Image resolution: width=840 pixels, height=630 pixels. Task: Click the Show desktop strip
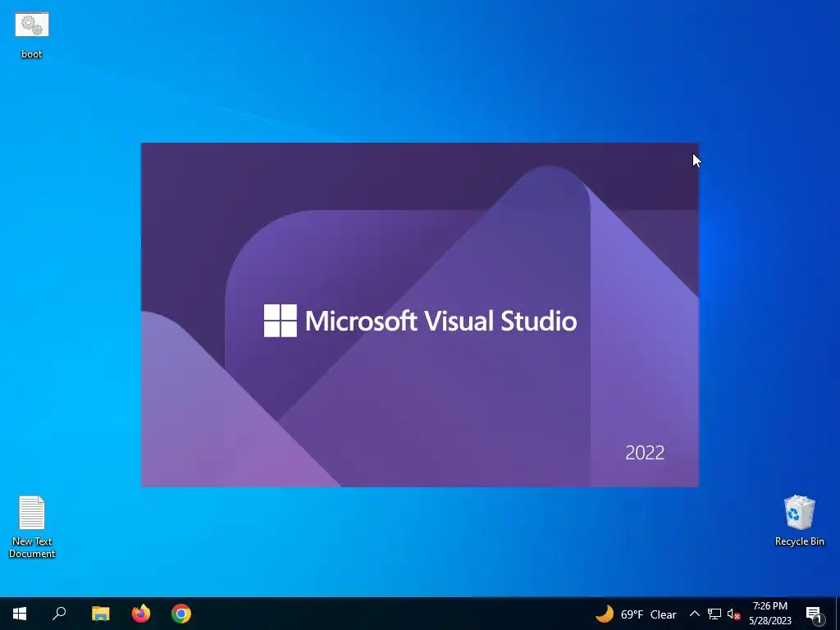pos(838,614)
